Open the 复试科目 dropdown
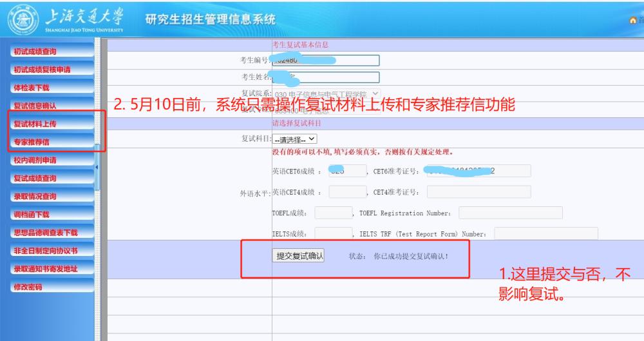 [295, 139]
